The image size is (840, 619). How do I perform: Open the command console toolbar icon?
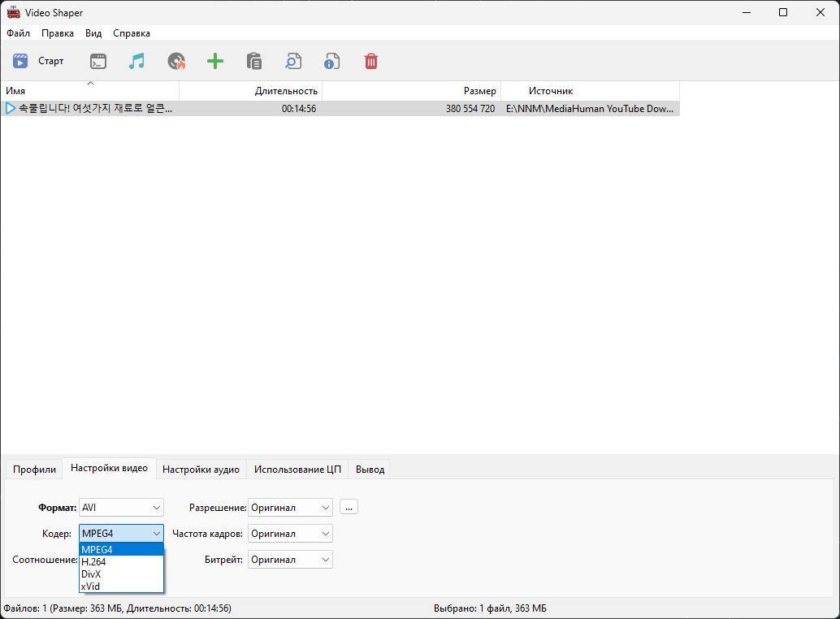pyautogui.click(x=98, y=61)
